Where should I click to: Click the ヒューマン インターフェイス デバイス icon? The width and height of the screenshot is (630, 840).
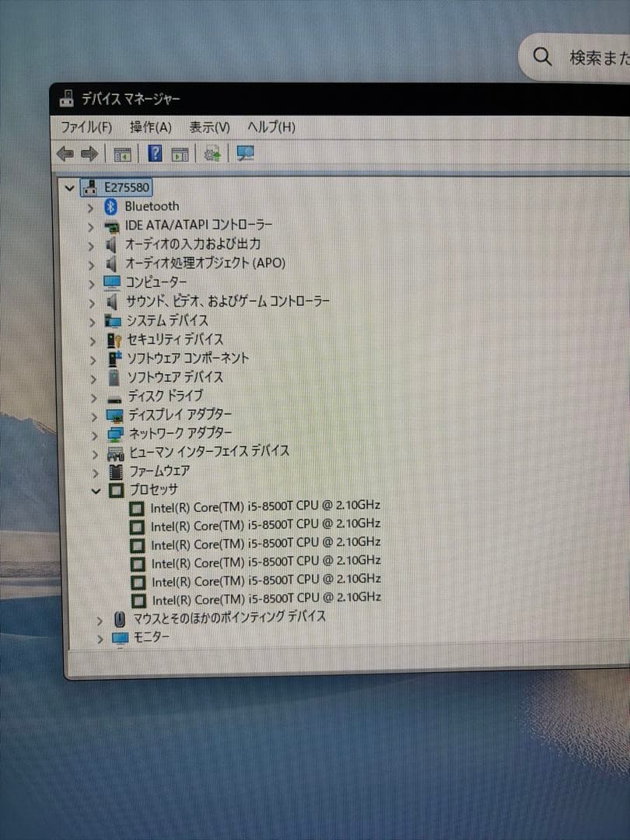click(116, 453)
